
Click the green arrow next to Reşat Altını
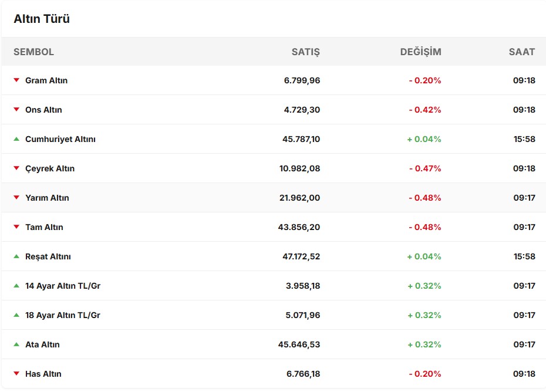click(x=16, y=256)
